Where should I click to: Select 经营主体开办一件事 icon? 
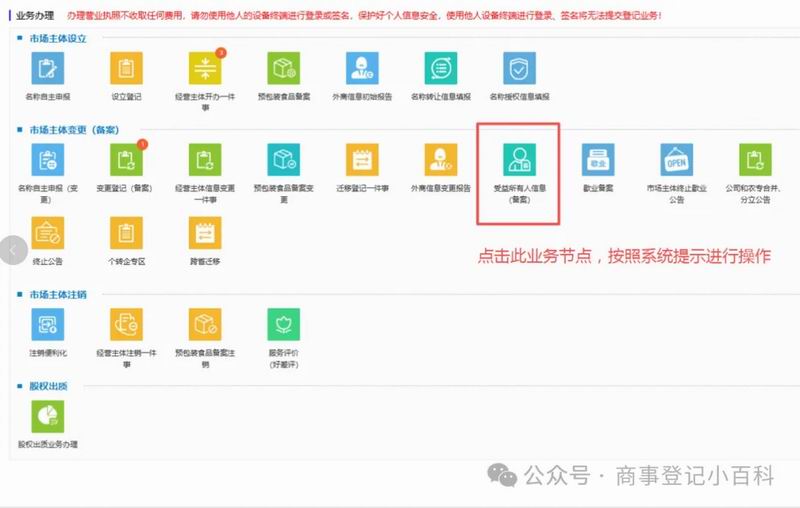point(204,68)
